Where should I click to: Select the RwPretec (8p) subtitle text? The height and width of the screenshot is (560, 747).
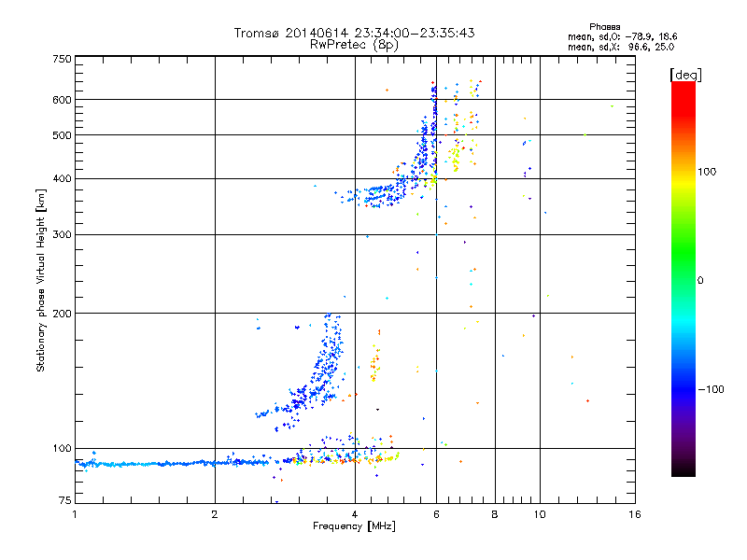coord(354,45)
